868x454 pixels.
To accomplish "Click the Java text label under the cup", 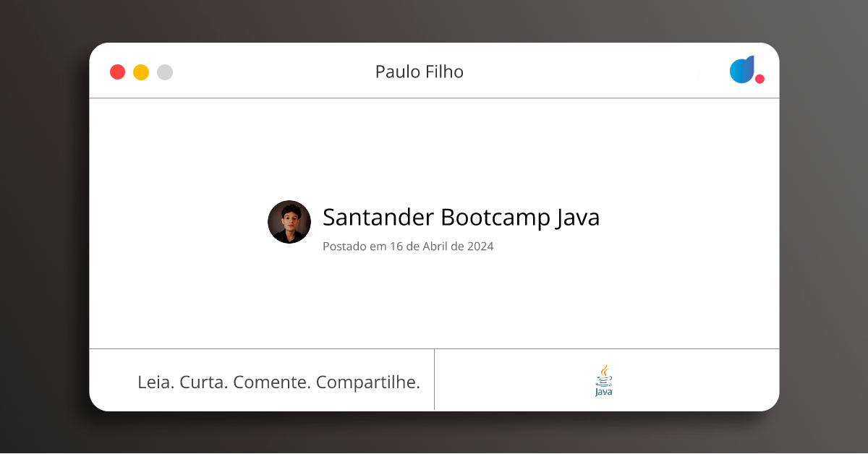I will [x=603, y=391].
